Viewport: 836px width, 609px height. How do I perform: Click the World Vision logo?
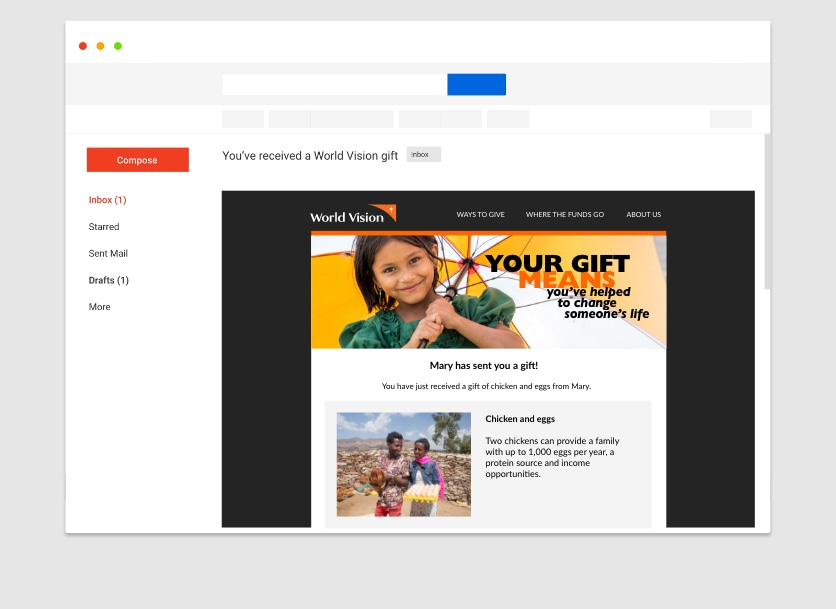(x=353, y=214)
